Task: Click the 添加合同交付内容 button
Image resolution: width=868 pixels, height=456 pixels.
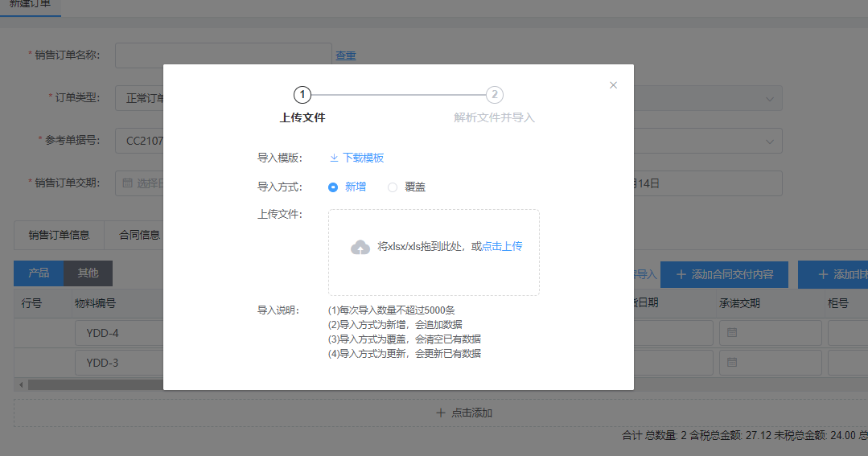Action: coord(724,274)
